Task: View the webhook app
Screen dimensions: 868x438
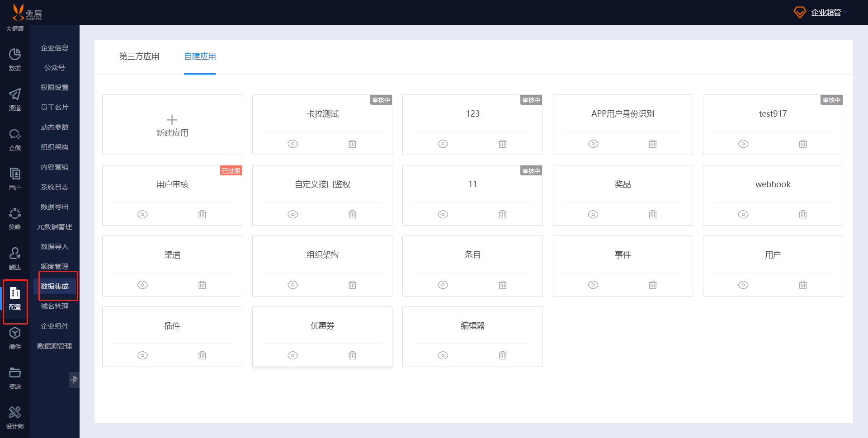Action: (x=743, y=214)
